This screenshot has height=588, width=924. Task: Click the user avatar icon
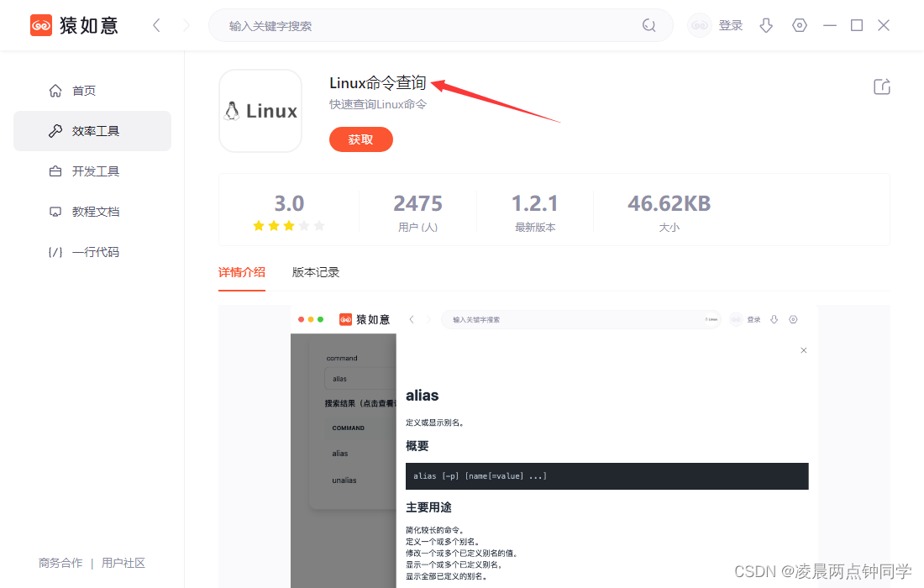[700, 25]
